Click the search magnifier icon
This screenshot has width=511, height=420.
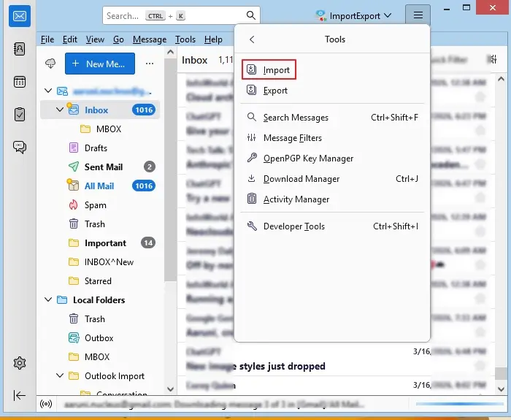pyautogui.click(x=250, y=15)
